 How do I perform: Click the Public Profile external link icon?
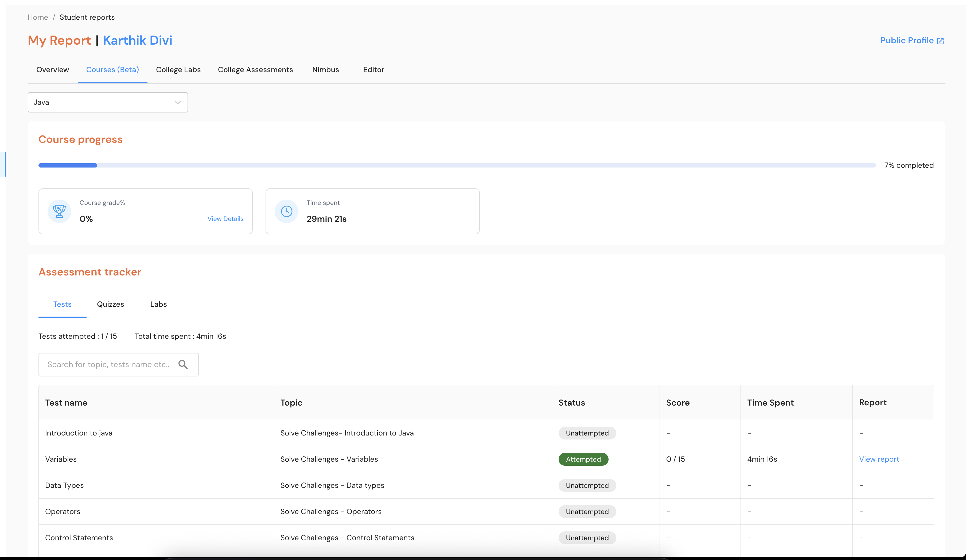coord(940,41)
